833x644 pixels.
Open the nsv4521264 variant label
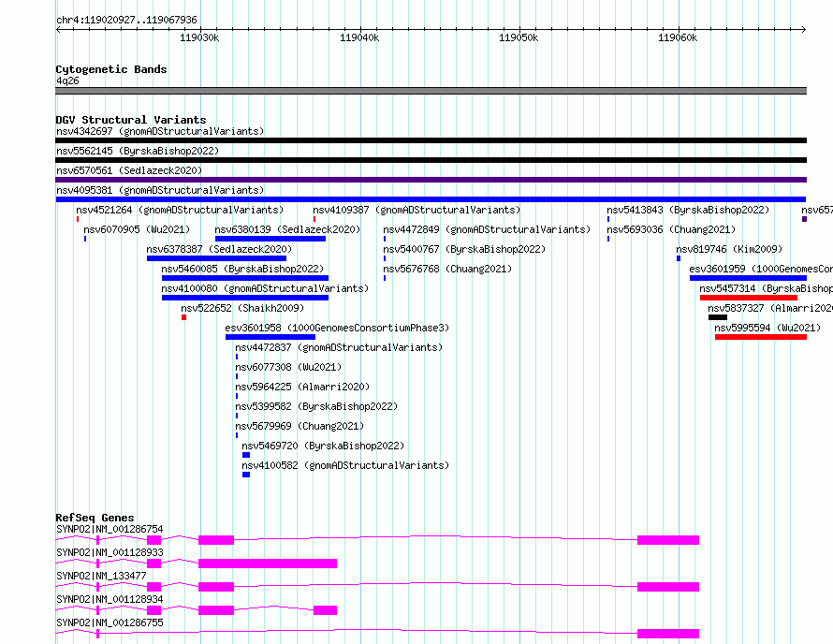tap(180, 210)
